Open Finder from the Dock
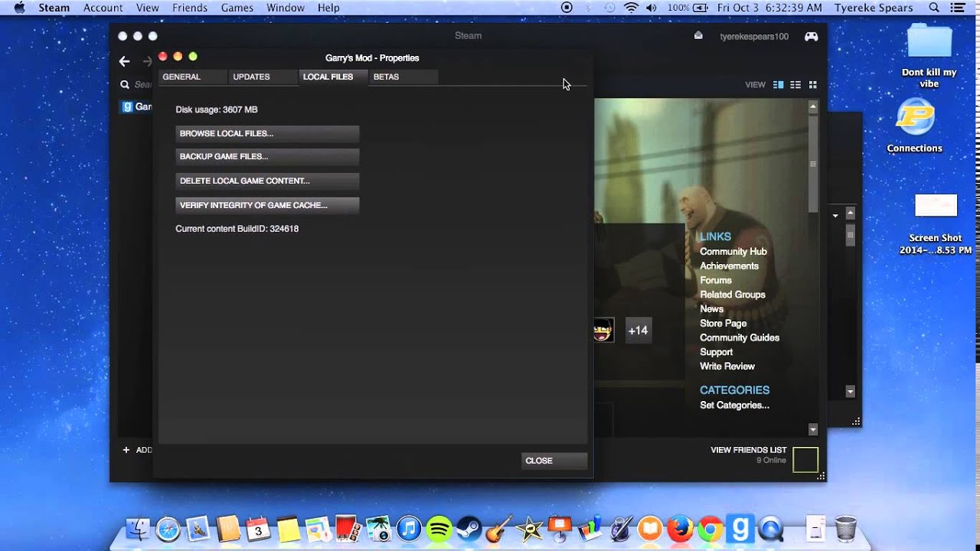This screenshot has width=980, height=551. click(x=138, y=529)
